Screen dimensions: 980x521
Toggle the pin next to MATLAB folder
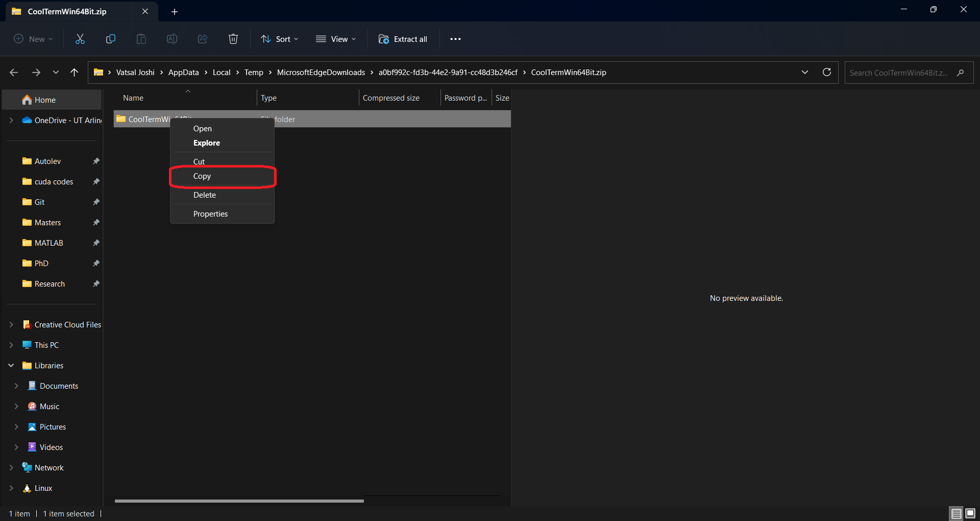click(96, 243)
